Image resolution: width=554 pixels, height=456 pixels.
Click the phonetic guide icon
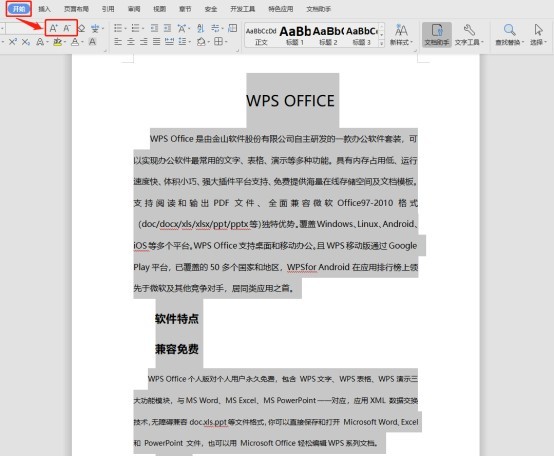pos(95,28)
